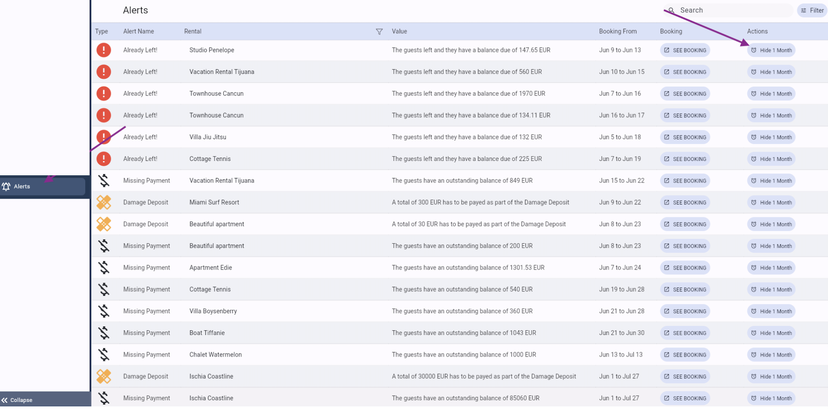Hide Townhouse Cancun Jun 16 to Jun 17 alert
The image size is (828, 409).
point(771,115)
